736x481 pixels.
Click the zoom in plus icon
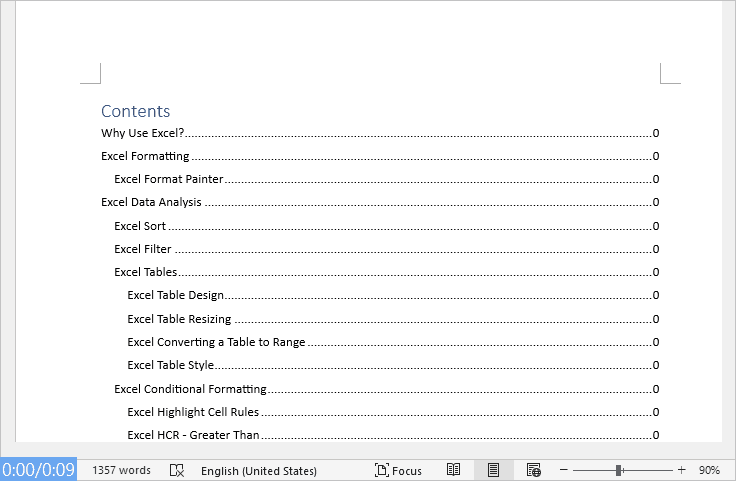click(x=681, y=470)
